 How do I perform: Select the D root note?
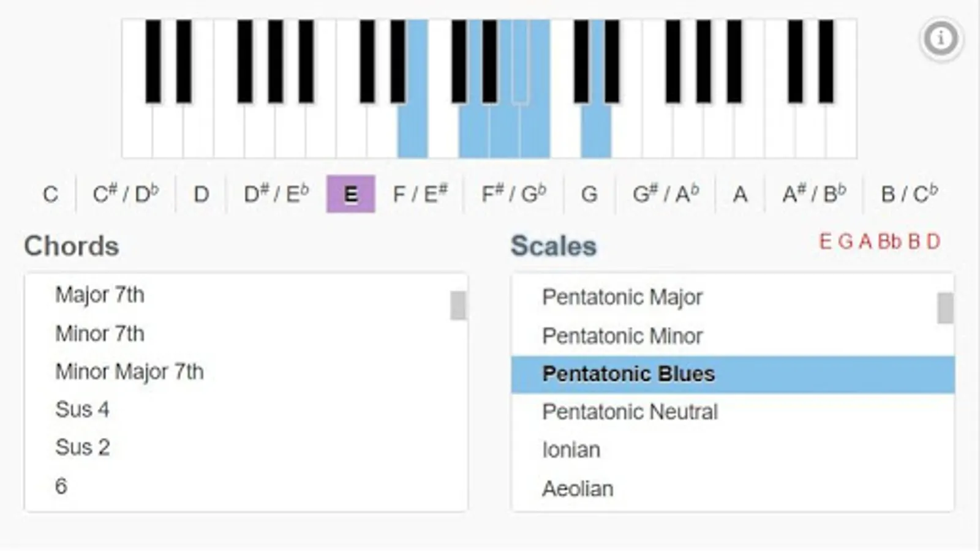tap(201, 195)
